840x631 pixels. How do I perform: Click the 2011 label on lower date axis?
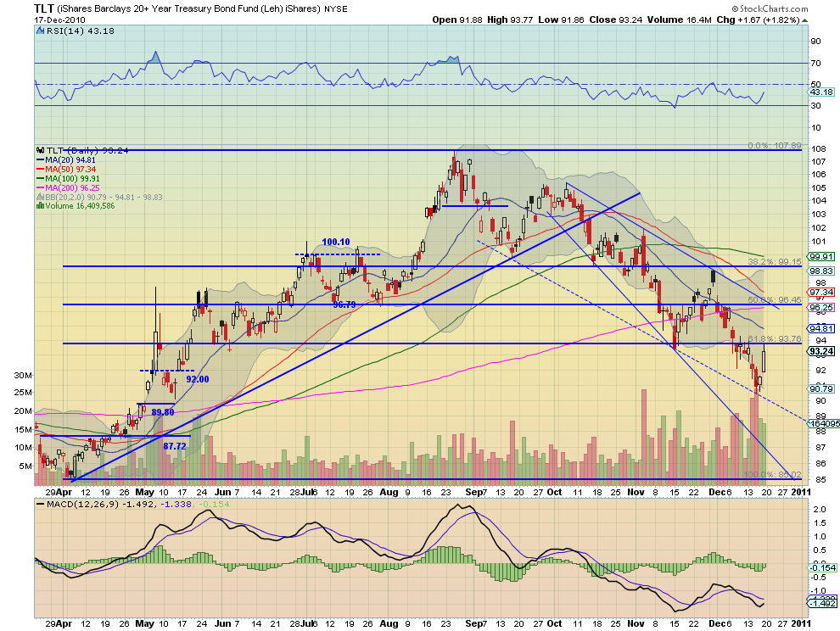point(801,623)
